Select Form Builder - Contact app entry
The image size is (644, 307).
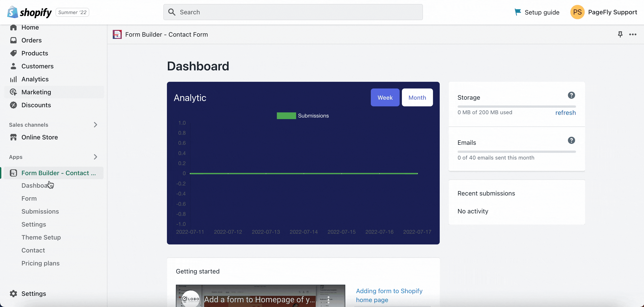point(54,173)
